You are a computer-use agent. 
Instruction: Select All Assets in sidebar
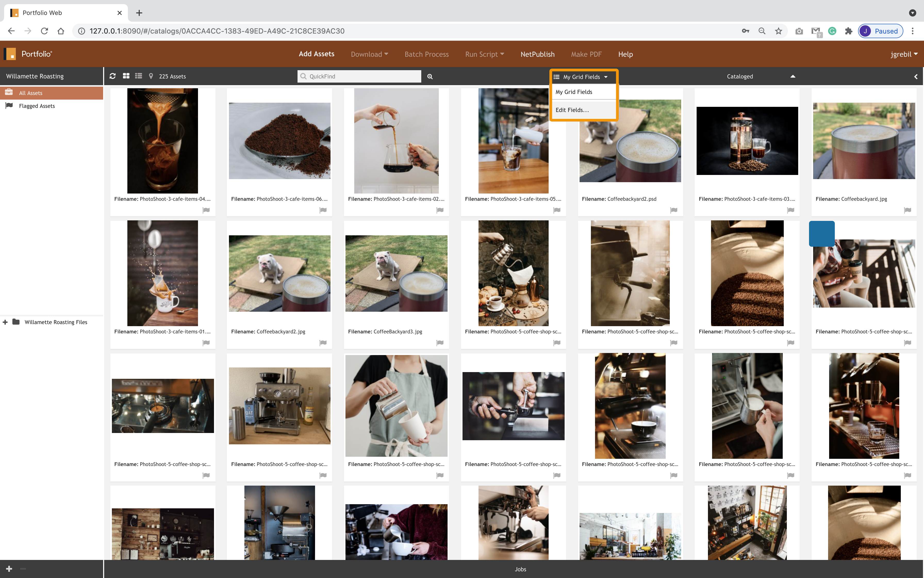coord(52,93)
